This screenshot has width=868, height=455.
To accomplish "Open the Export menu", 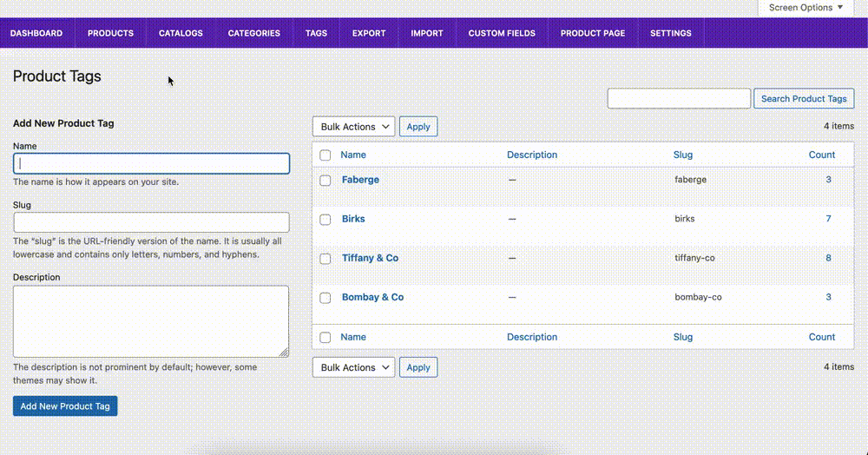I will pos(369,33).
